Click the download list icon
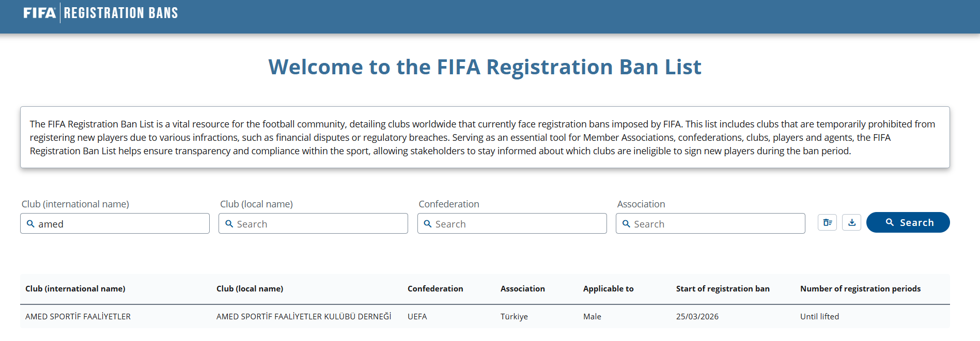This screenshot has height=341, width=980. 851,222
